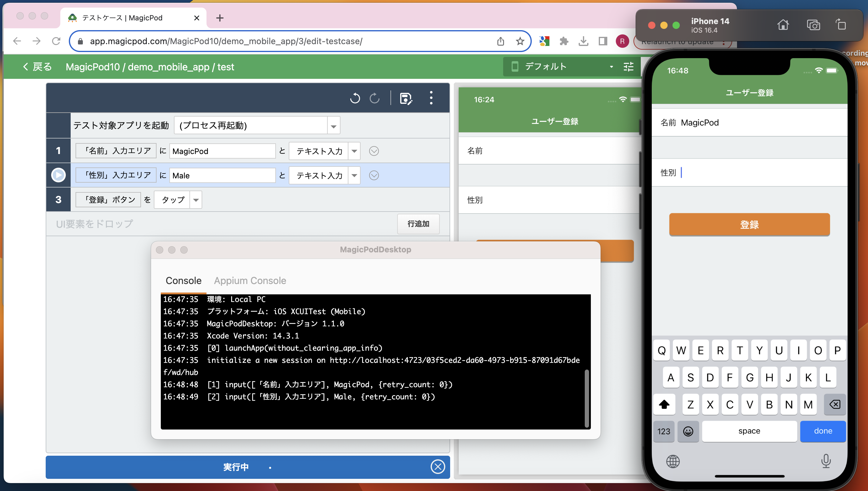Click the browser forward arrow
Screen dimensions: 868x491
[x=37, y=41]
